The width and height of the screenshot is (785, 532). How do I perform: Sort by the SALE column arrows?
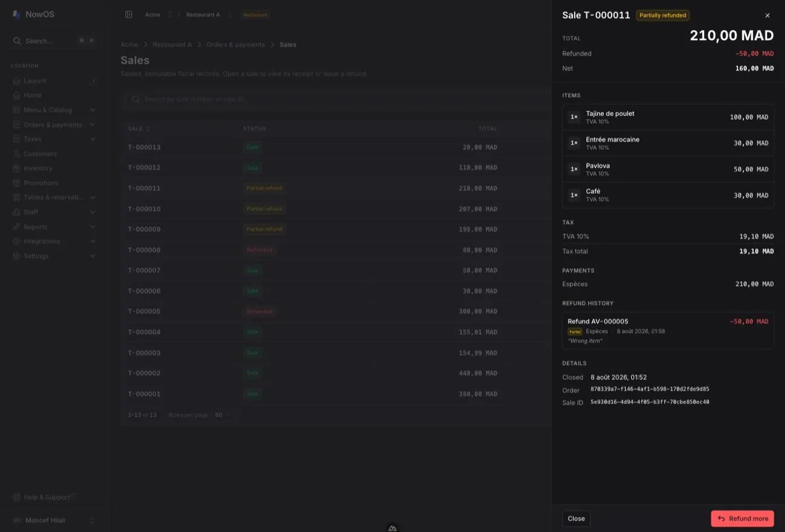point(148,129)
